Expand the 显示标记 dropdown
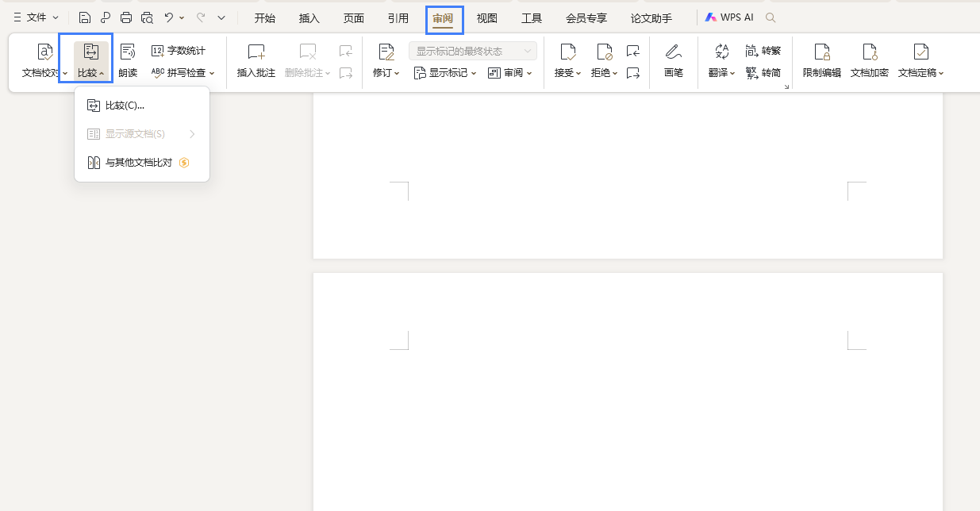Screen dimensions: 980x511 point(445,73)
